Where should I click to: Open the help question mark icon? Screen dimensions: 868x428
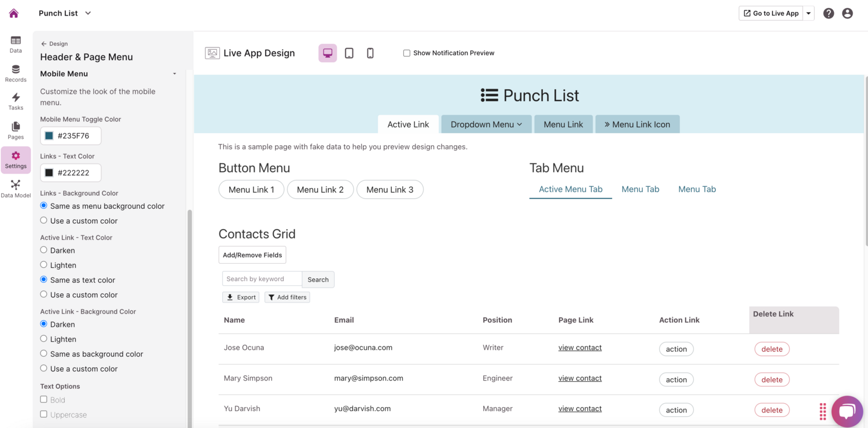(828, 13)
